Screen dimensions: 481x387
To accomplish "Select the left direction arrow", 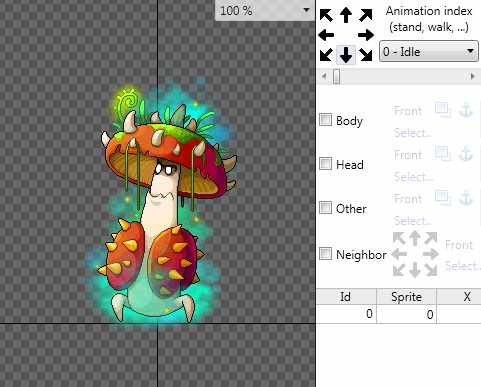I will pyautogui.click(x=326, y=35).
